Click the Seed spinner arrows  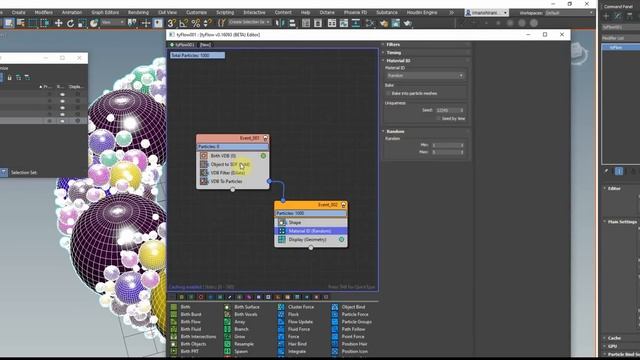(462, 110)
